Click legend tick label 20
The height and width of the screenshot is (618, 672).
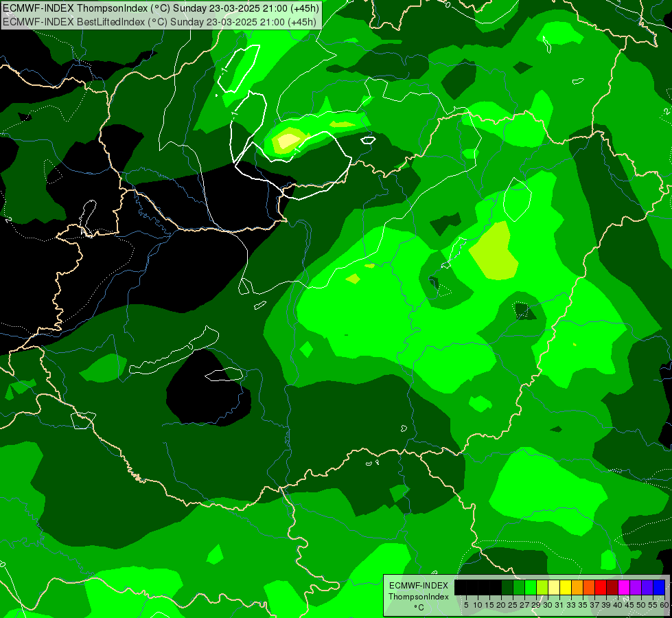click(x=502, y=605)
